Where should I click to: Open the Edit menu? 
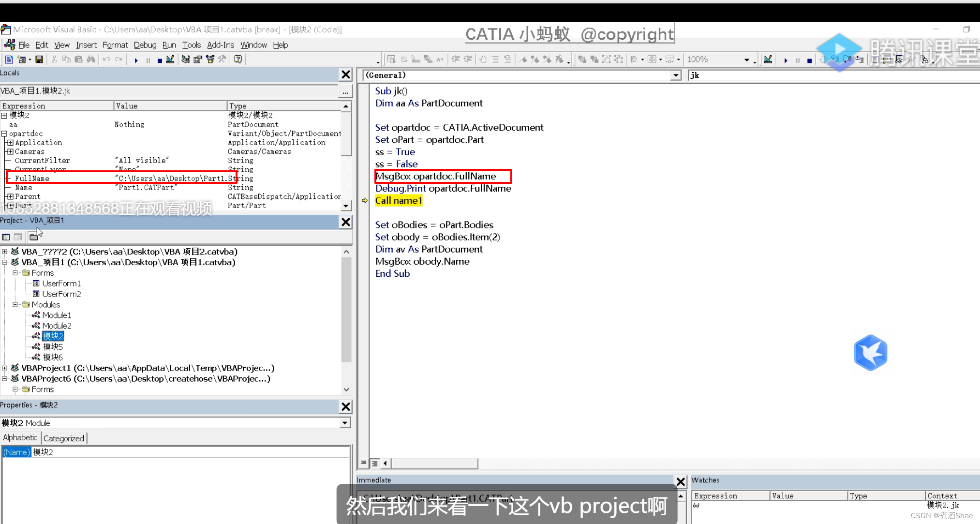pos(42,45)
